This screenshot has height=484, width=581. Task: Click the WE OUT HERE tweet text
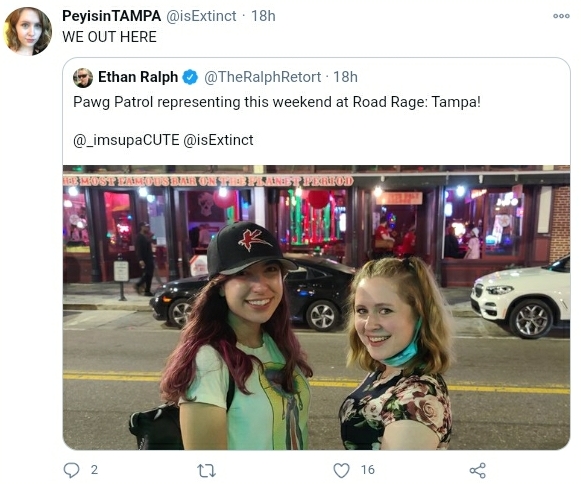(x=109, y=37)
